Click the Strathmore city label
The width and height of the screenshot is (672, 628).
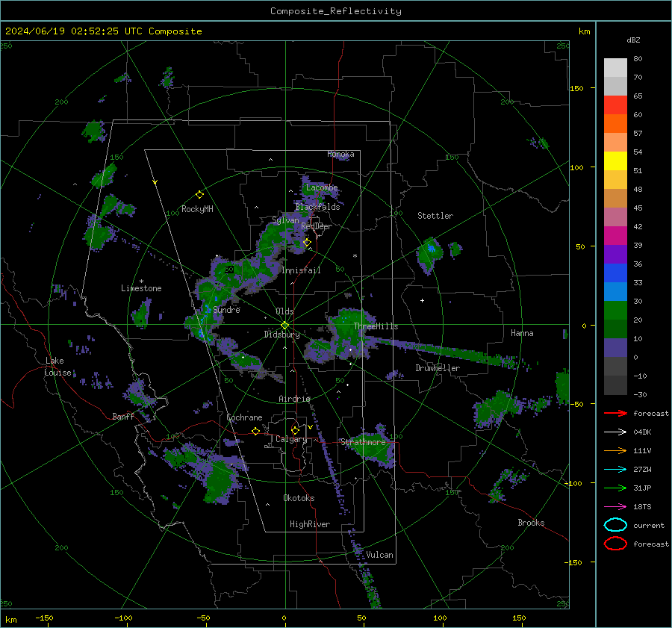click(363, 442)
